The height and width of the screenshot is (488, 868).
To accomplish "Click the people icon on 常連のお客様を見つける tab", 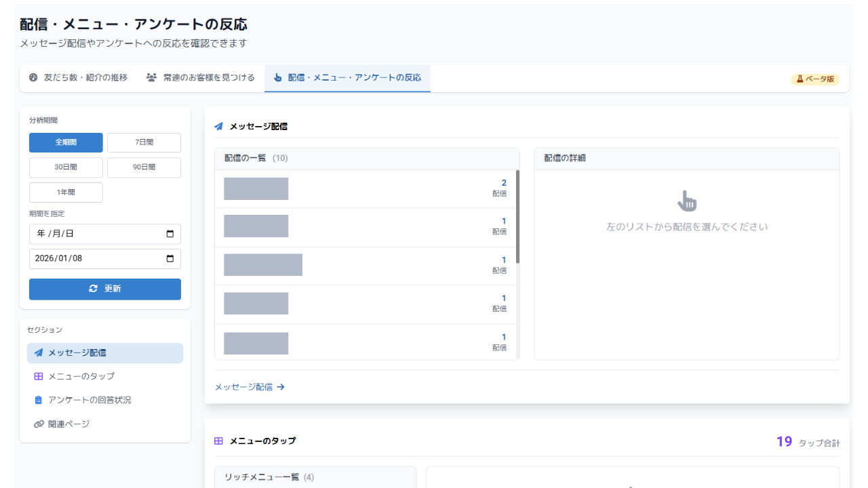I will point(151,77).
